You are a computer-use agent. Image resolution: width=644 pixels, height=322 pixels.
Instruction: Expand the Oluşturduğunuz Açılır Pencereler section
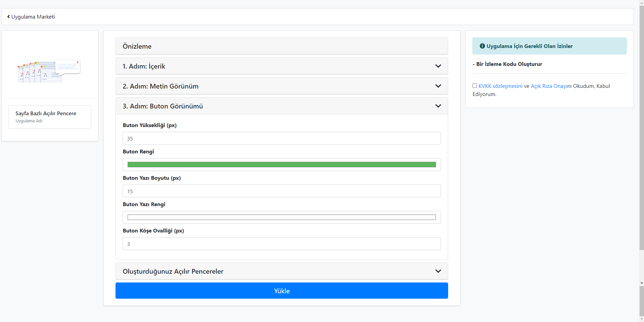282,271
